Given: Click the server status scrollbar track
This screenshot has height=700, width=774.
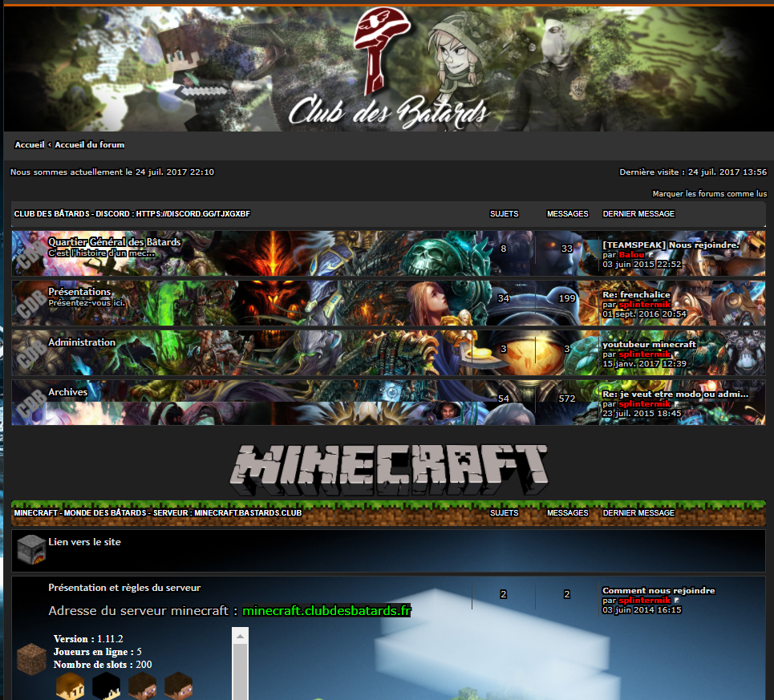Looking at the screenshot, I should tap(240, 672).
